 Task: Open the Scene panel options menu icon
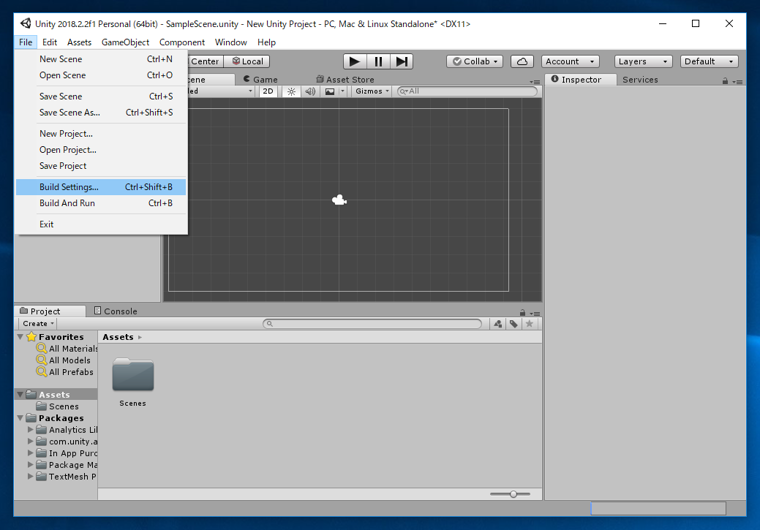(535, 81)
